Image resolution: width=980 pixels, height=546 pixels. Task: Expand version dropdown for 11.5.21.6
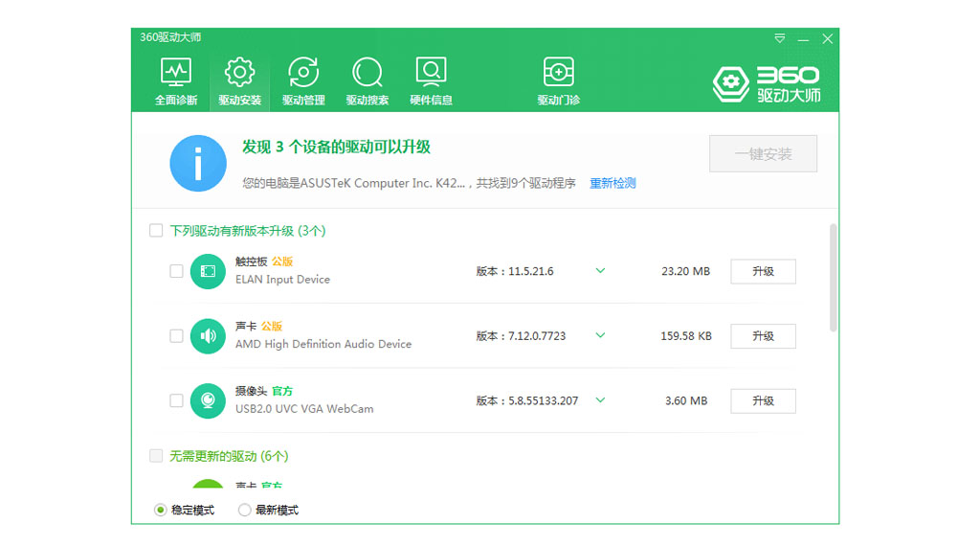pos(600,271)
